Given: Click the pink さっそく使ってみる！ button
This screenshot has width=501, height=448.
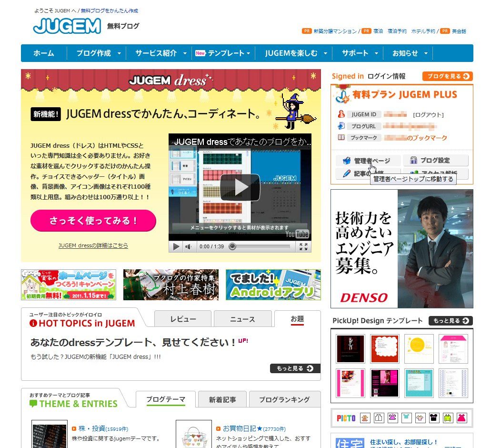Looking at the screenshot, I should point(93,220).
